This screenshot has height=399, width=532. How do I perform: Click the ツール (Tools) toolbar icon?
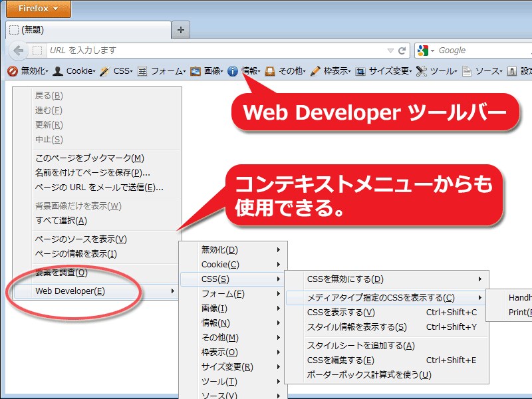(421, 70)
